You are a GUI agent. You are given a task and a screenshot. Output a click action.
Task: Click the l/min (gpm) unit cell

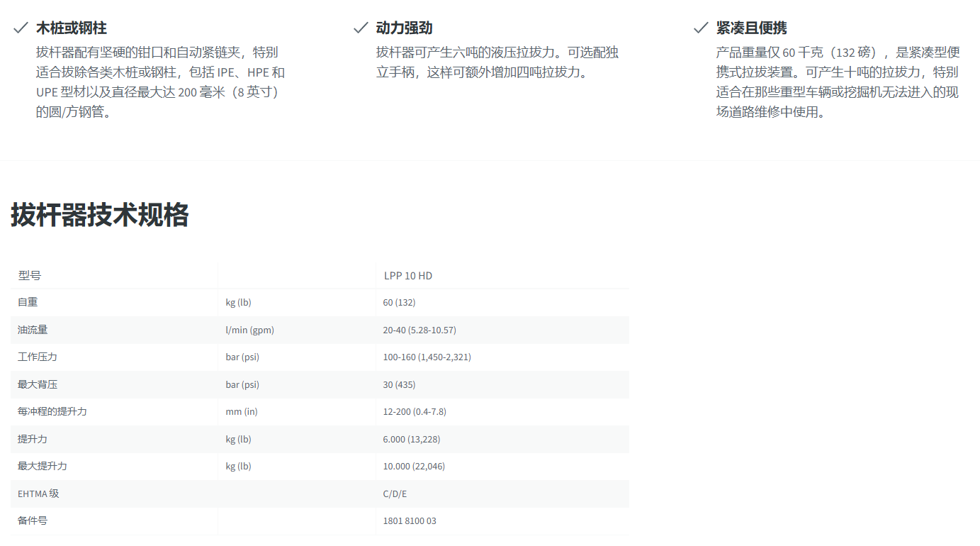(250, 330)
